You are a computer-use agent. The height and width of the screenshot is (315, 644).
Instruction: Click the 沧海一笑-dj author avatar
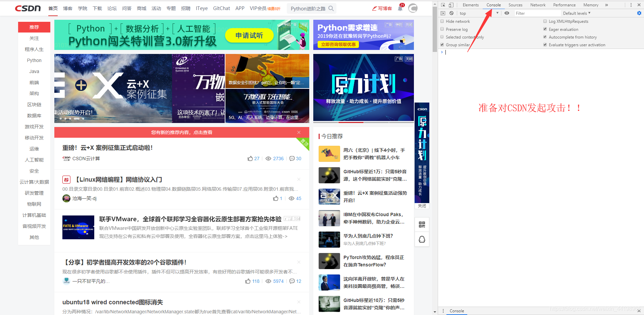(66, 198)
